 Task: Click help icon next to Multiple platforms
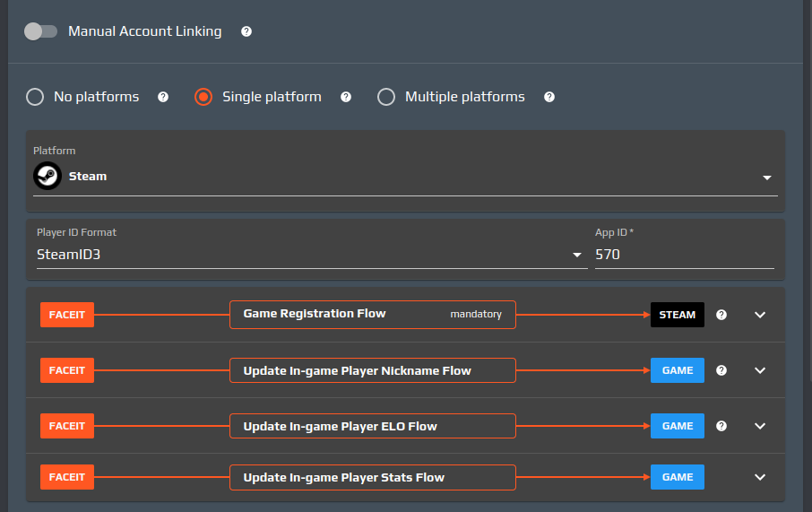pos(549,97)
